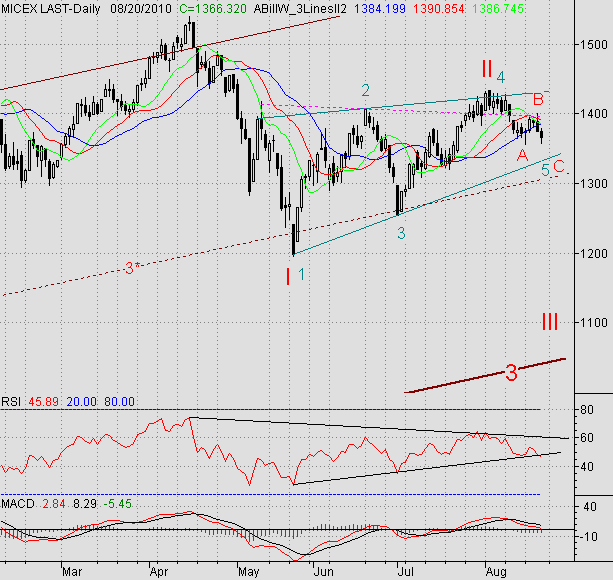Click the Mar label on time axis
This screenshot has width=613, height=580.
[72, 572]
